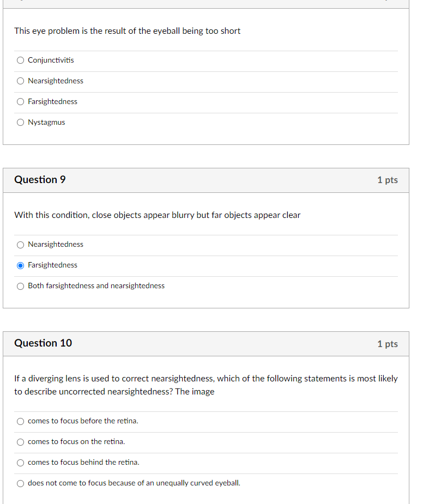This screenshot has width=429, height=504.
Task: Click the Question 10 diverging lens prompt text
Action: [206, 385]
